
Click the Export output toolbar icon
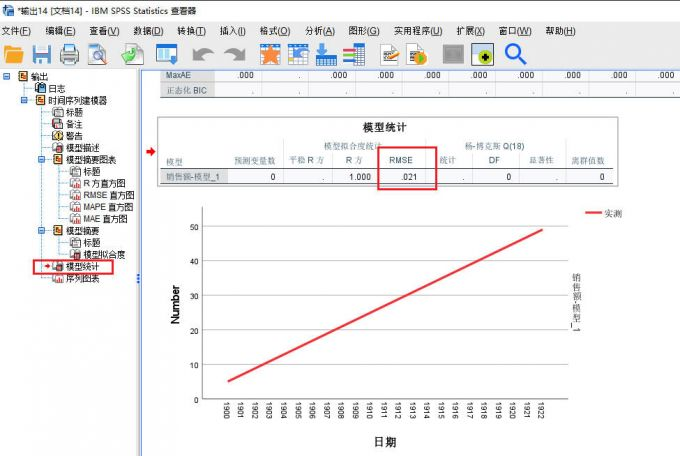[131, 54]
